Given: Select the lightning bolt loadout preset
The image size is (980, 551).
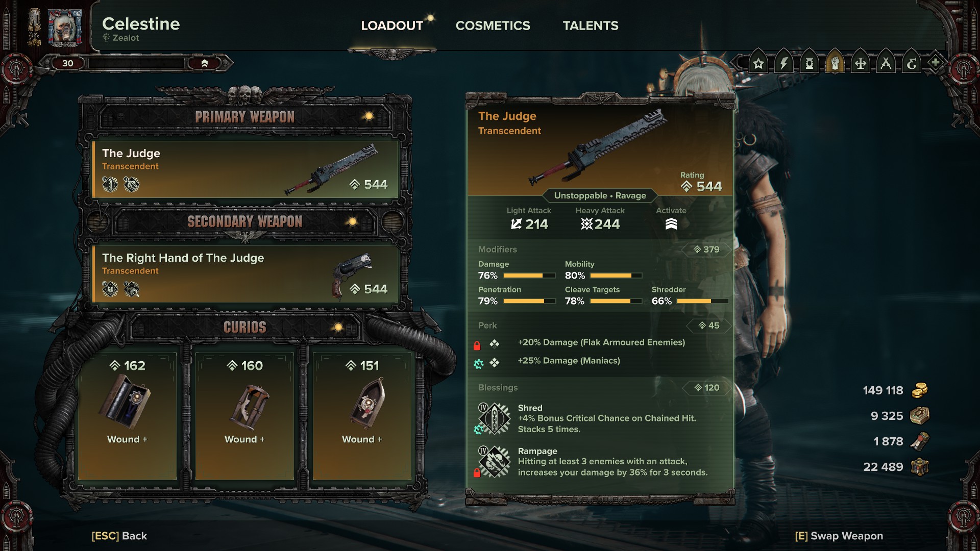Looking at the screenshot, I should point(784,63).
